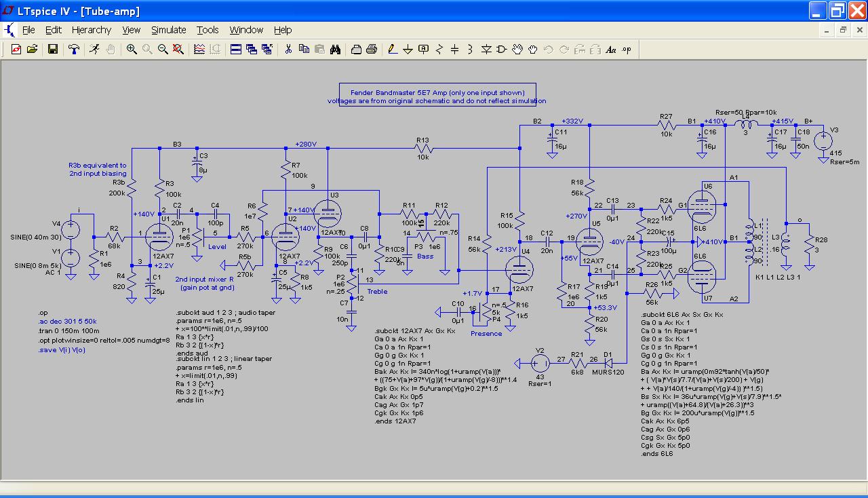Click the voltage source V3 symbol
The image size is (868, 498).
(823, 140)
